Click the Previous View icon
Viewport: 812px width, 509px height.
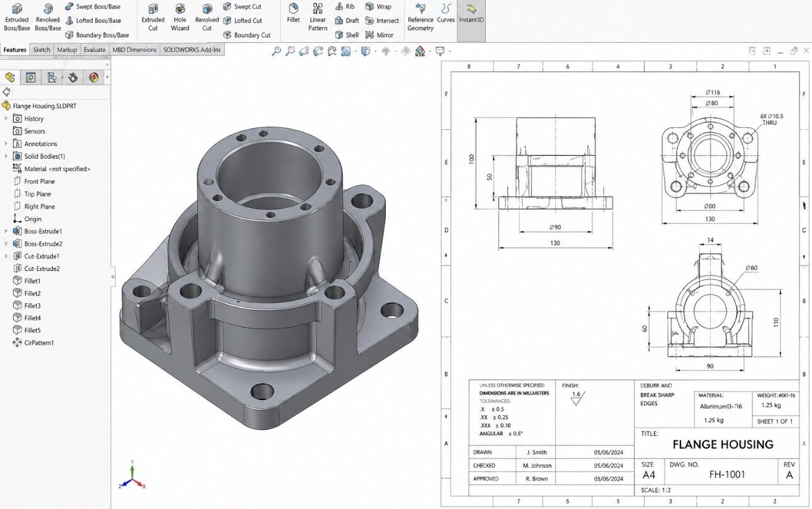point(304,52)
